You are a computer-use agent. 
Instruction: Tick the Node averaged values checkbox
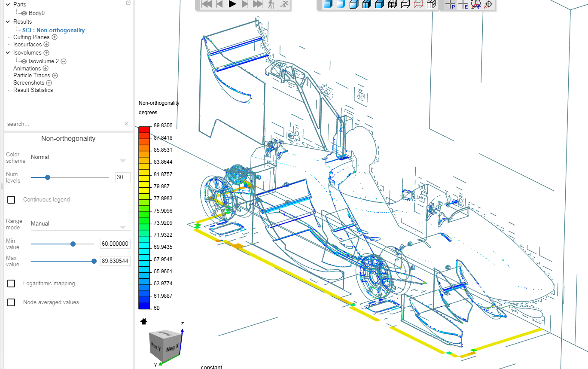pos(11,302)
